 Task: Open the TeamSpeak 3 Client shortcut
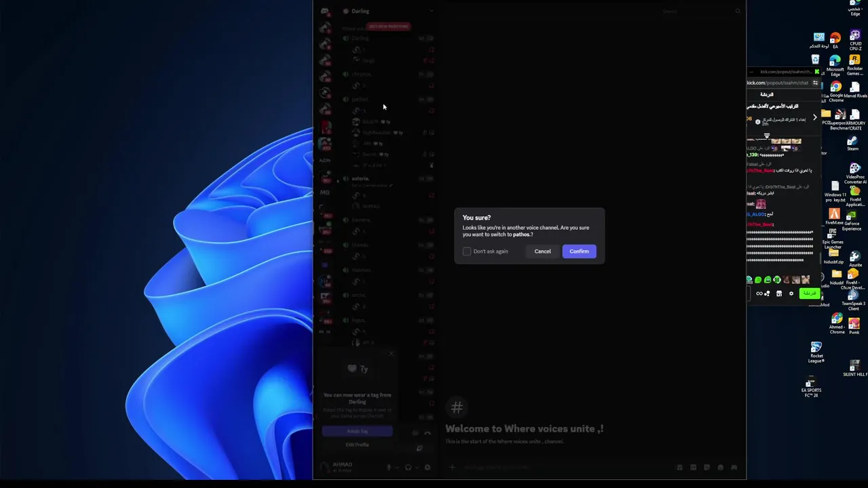[x=854, y=301]
